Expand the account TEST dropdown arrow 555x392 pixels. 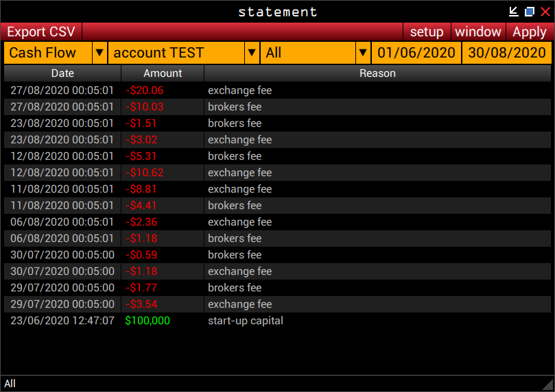coord(252,53)
